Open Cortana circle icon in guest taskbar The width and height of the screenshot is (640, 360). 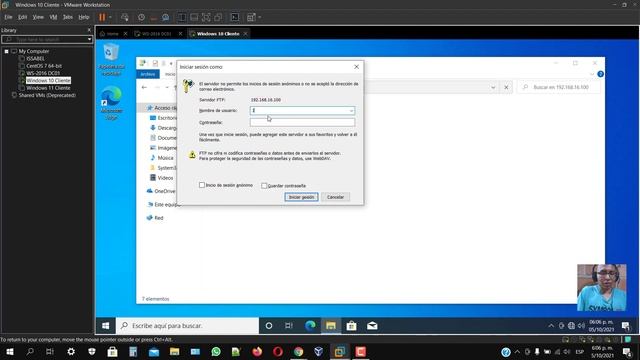click(269, 326)
